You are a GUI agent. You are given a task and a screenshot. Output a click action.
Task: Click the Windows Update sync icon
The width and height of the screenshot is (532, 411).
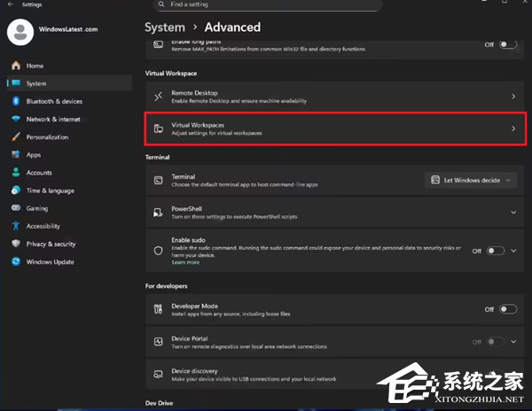tap(16, 261)
